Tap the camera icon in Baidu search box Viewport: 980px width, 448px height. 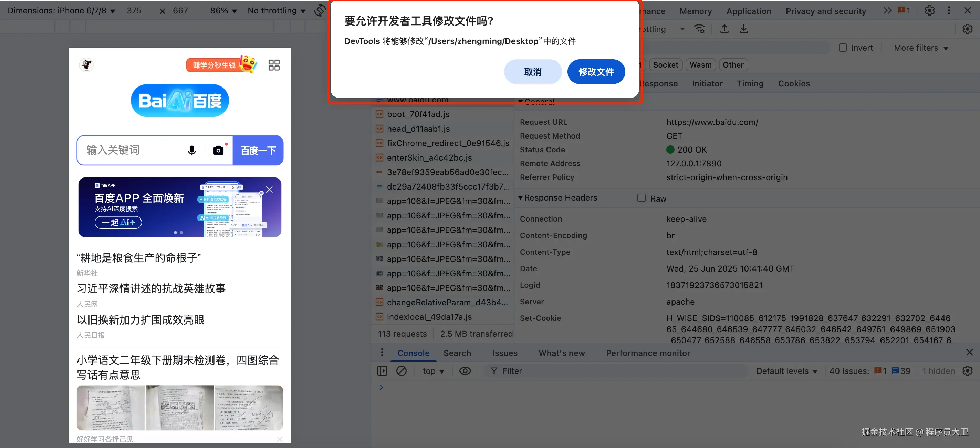[x=218, y=150]
